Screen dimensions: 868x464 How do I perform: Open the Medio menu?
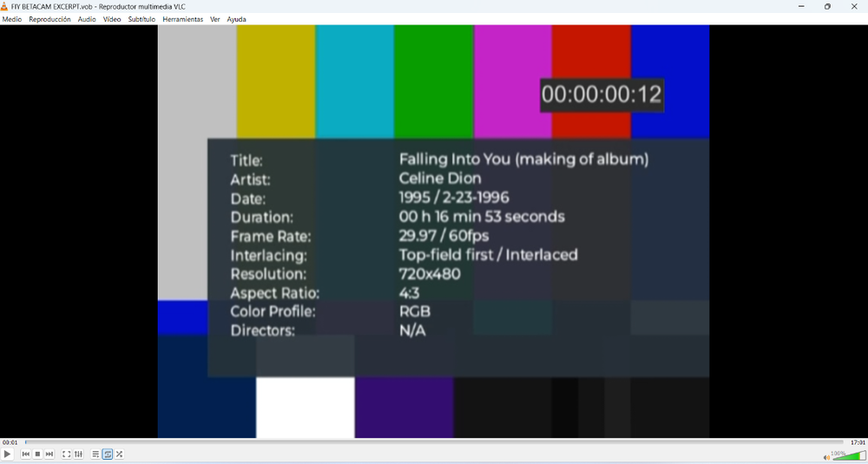point(11,19)
